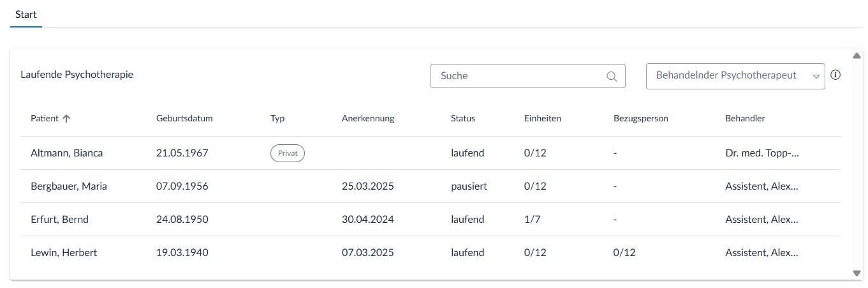This screenshot has height=288, width=868.
Task: Select the Bergbauer, Maria patient row
Action: [x=69, y=186]
